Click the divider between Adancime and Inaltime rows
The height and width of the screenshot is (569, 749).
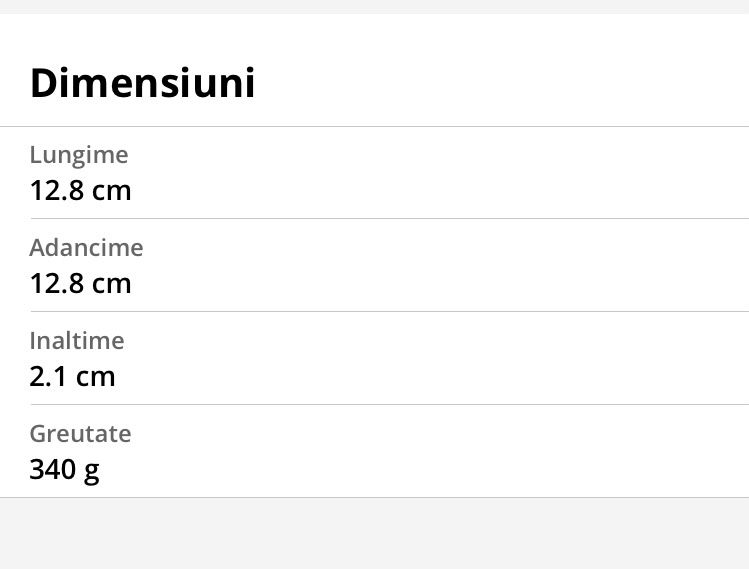point(374,311)
